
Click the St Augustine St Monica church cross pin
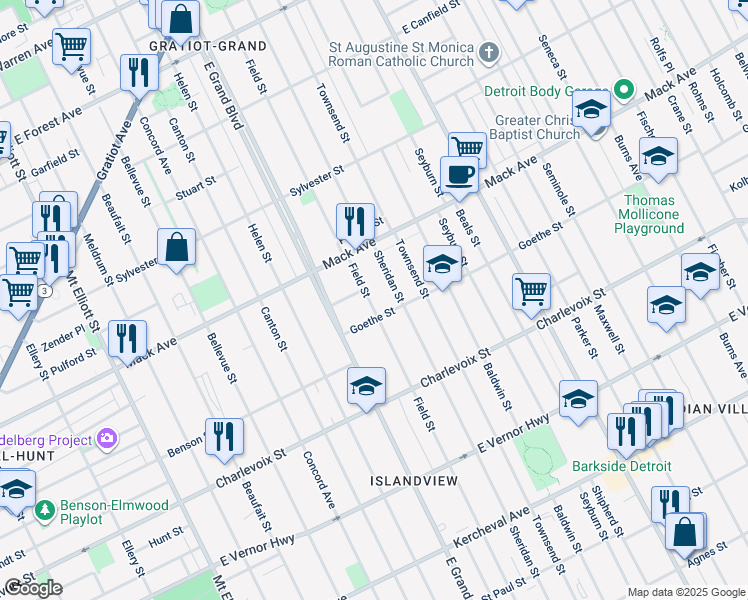pyautogui.click(x=488, y=52)
